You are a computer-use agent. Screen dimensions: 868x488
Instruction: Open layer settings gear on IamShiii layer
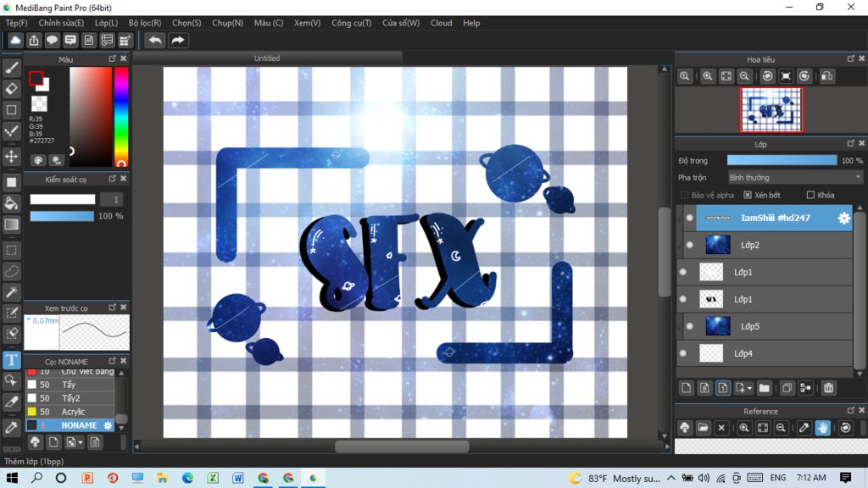[843, 218]
